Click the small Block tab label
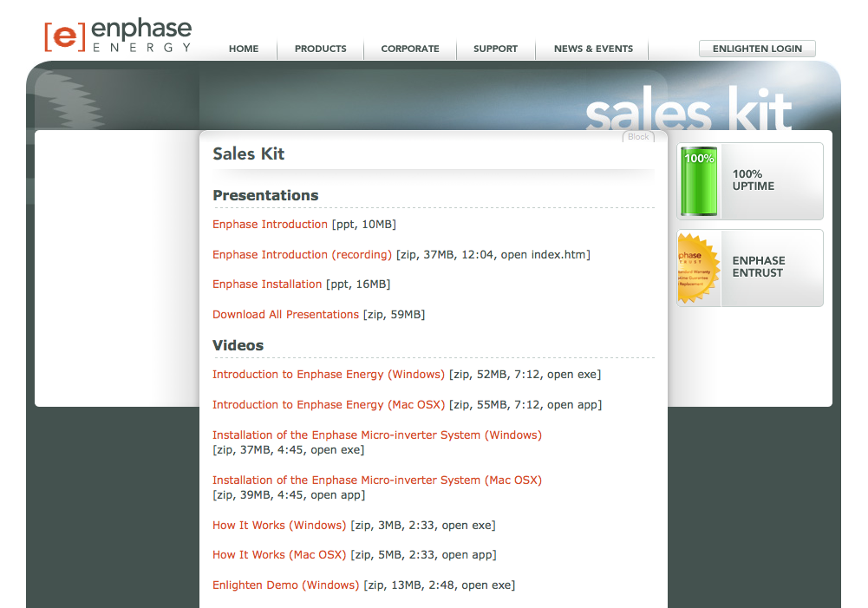Screen dimensions: 868x608 click(638, 137)
